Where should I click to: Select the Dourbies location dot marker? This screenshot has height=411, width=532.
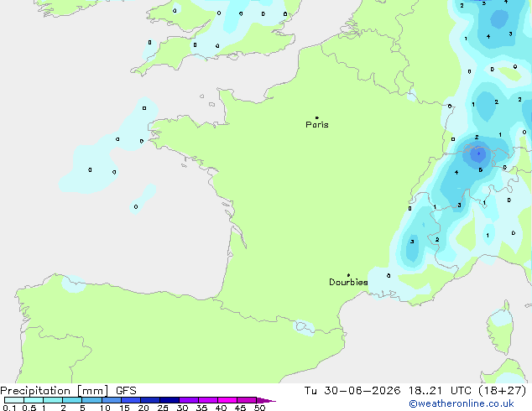coord(348,275)
